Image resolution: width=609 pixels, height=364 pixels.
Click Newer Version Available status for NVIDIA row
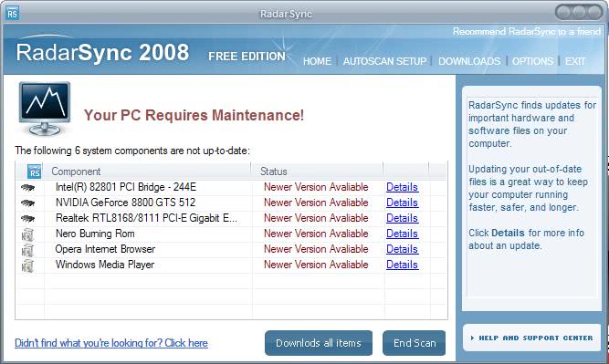pyautogui.click(x=316, y=203)
